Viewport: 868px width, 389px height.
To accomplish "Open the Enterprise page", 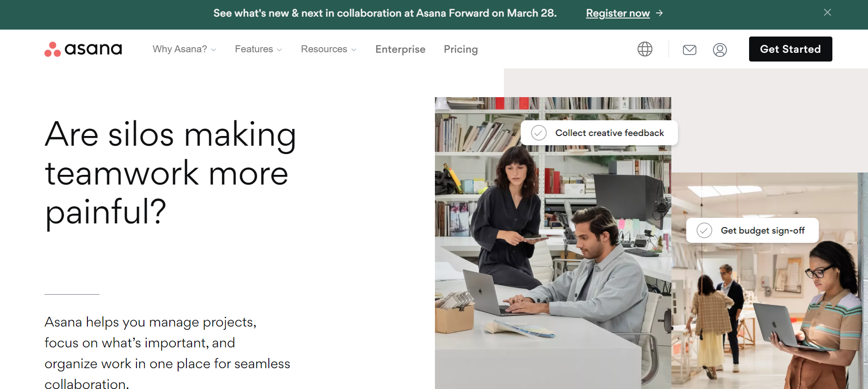I will pos(400,49).
